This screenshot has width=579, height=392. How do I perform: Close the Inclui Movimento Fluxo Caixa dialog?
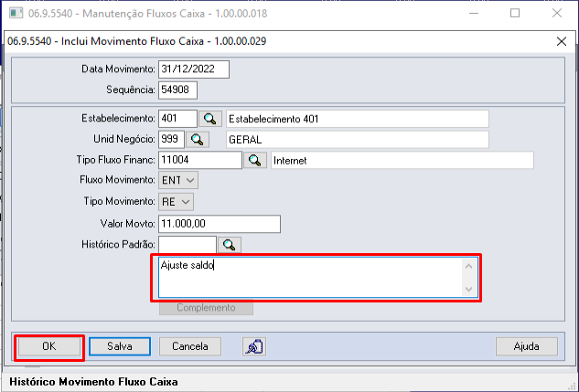(562, 41)
